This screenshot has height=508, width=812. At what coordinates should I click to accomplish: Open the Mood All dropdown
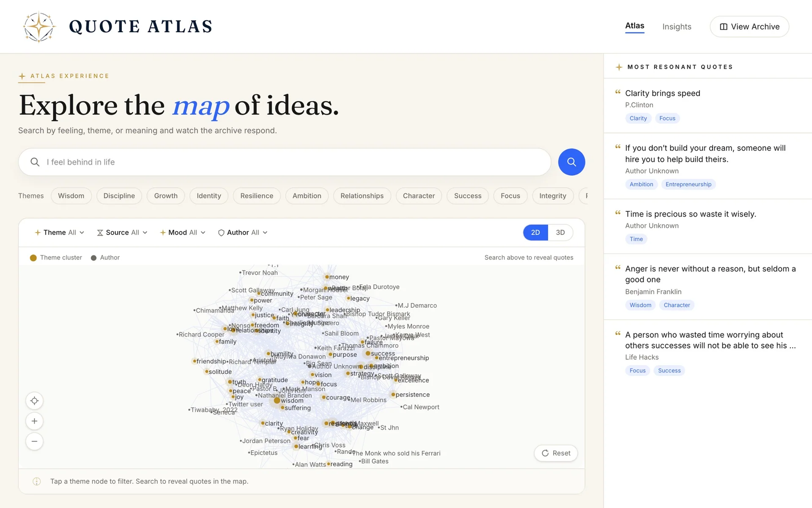(x=183, y=232)
